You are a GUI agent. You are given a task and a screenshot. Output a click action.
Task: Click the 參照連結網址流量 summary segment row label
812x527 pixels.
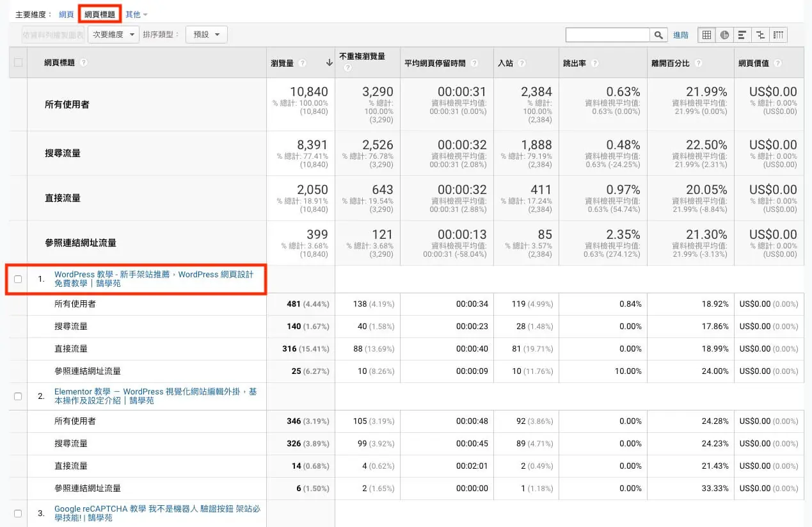[81, 243]
